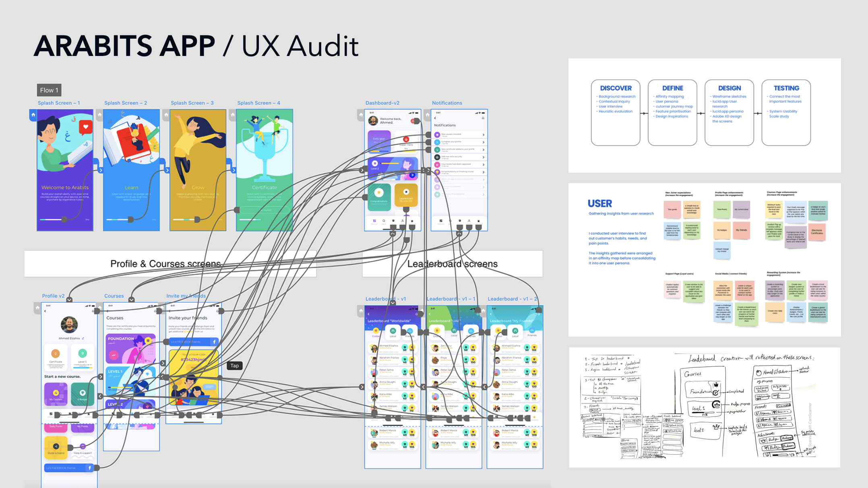The width and height of the screenshot is (868, 488).
Task: Click the Flow 1 label button
Action: pyautogui.click(x=49, y=90)
